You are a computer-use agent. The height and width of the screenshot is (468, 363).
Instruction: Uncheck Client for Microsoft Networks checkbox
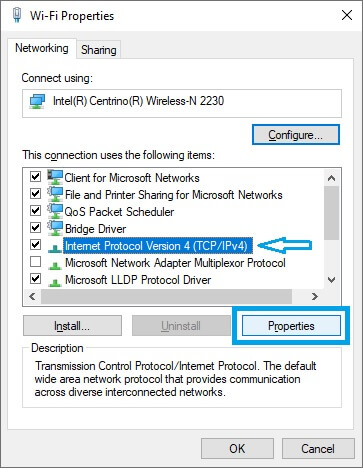coord(35,176)
